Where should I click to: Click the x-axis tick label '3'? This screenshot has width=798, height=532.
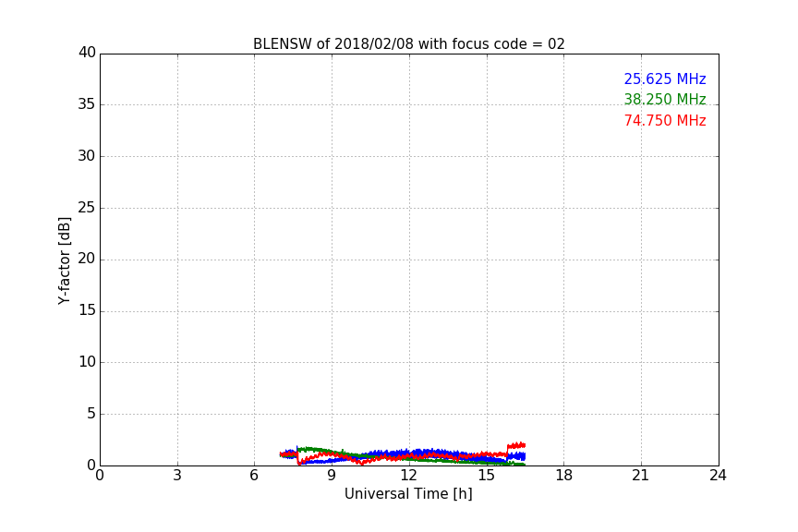pos(177,476)
